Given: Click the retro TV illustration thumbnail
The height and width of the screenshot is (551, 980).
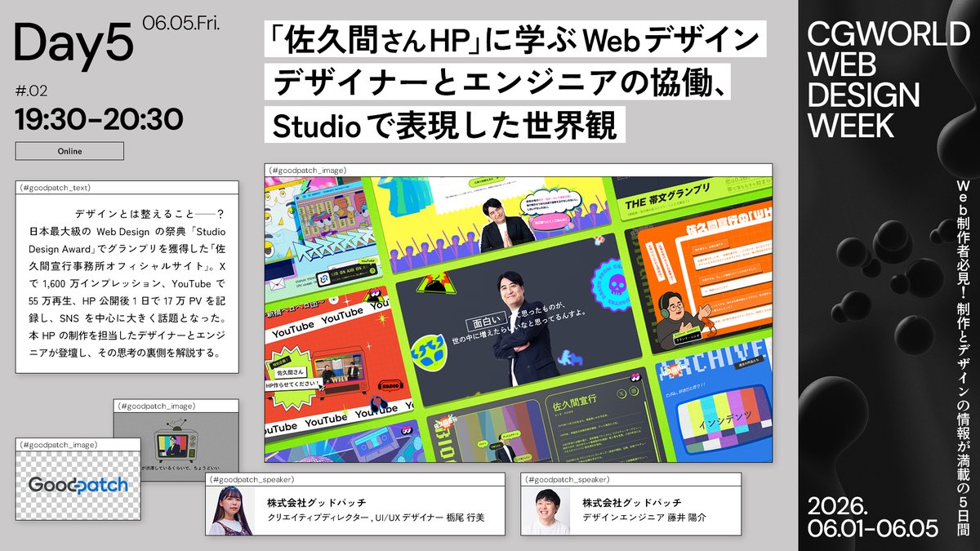Looking at the screenshot, I should [x=175, y=446].
